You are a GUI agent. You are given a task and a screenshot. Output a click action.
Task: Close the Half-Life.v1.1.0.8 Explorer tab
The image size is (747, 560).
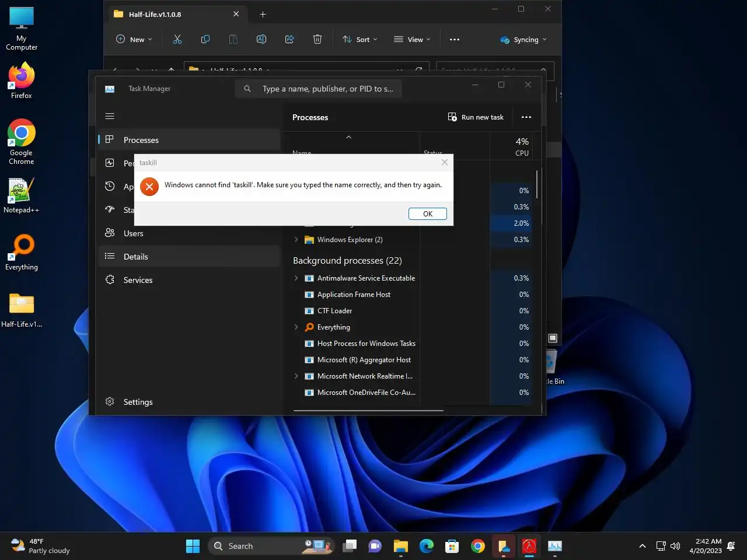tap(236, 14)
